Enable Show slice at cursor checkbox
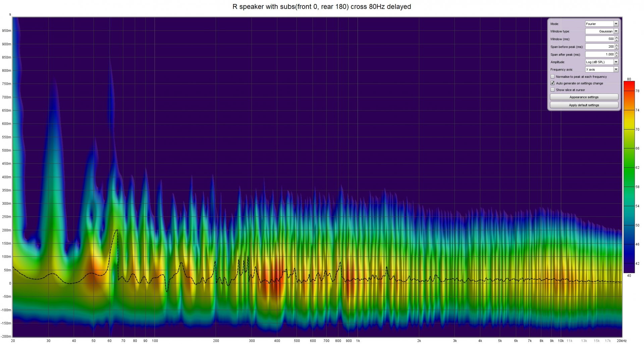Screen dimensions: 644x344 click(x=552, y=90)
